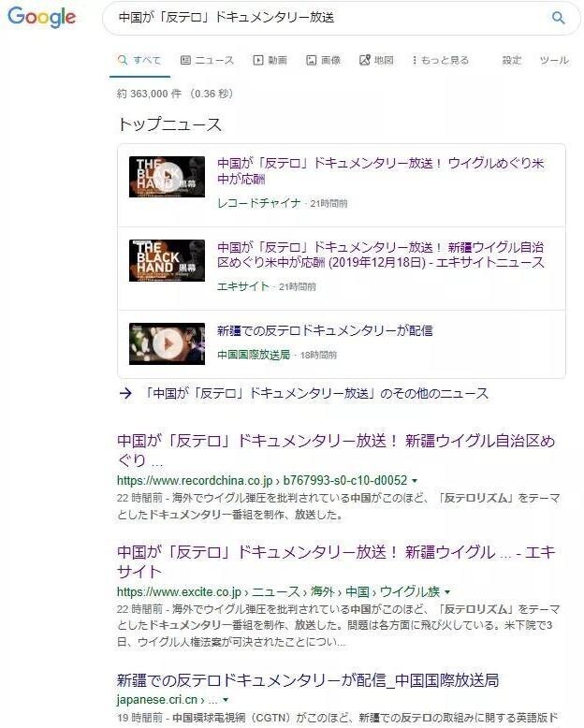Image resolution: width=584 pixels, height=728 pixels.
Task: Switch to the 地図 tab
Action: pos(376,61)
